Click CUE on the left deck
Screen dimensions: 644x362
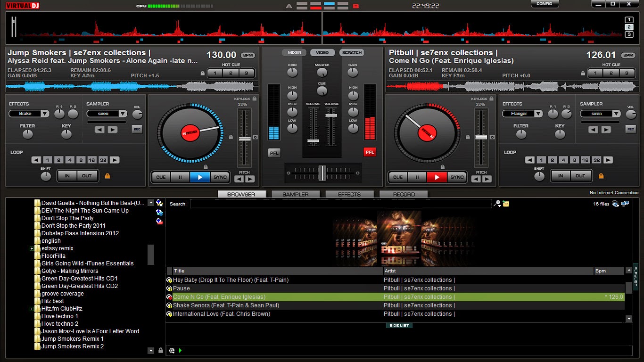(161, 177)
